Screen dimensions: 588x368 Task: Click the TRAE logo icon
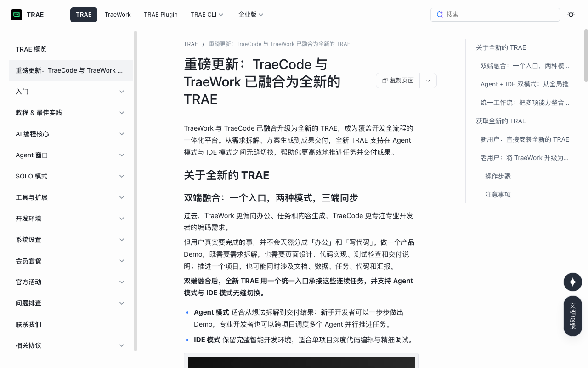(17, 15)
